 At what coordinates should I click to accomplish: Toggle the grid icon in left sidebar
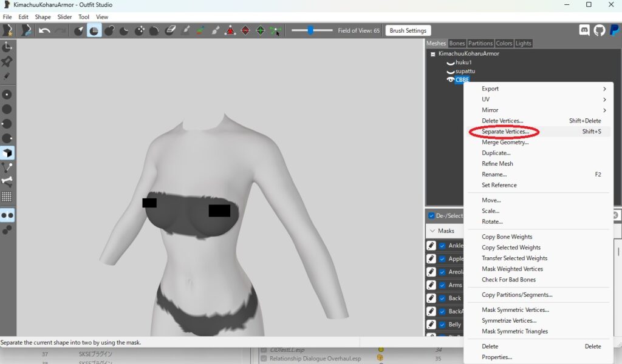[7, 197]
